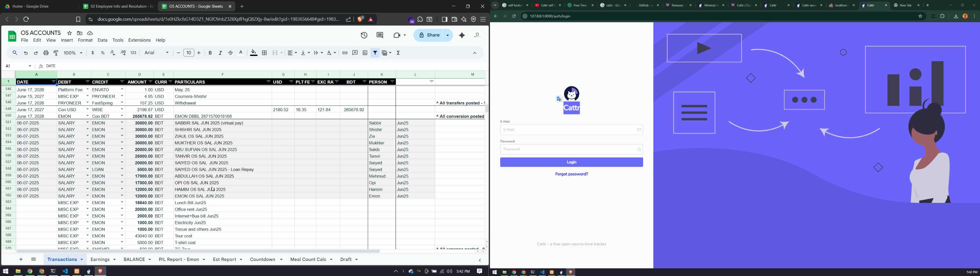This screenshot has width=980, height=276.
Task: Undo the last action in Sheets
Action: (x=26, y=53)
